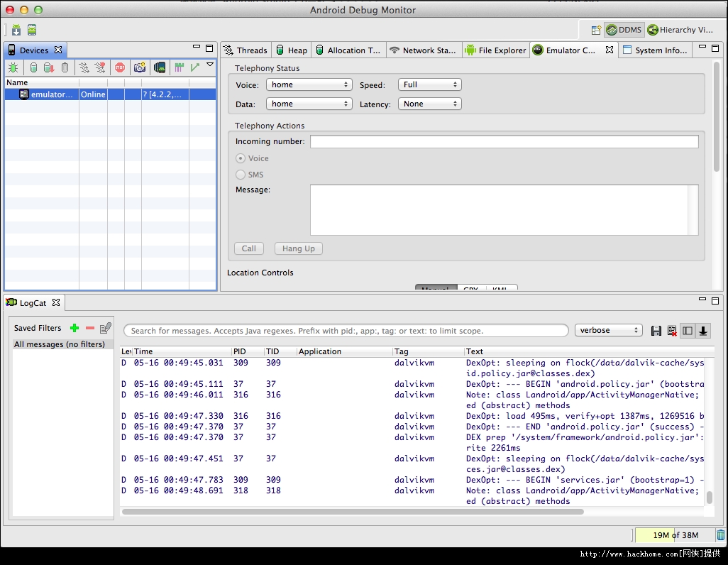Open the Voice telephony status dropdown
This screenshot has width=728, height=565.
coord(309,84)
